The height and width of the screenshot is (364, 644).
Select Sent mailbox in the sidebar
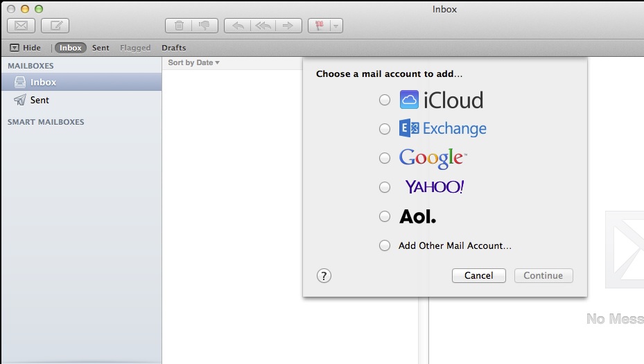(x=81, y=100)
